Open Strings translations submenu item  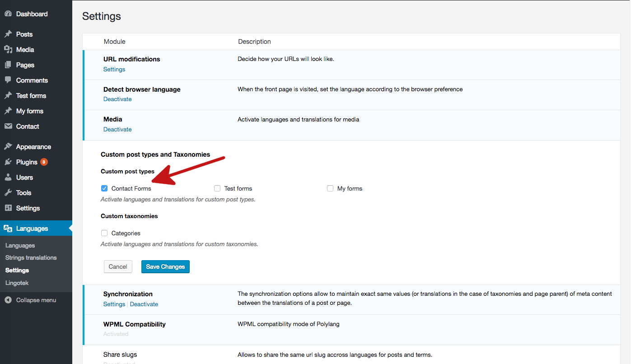(x=31, y=258)
